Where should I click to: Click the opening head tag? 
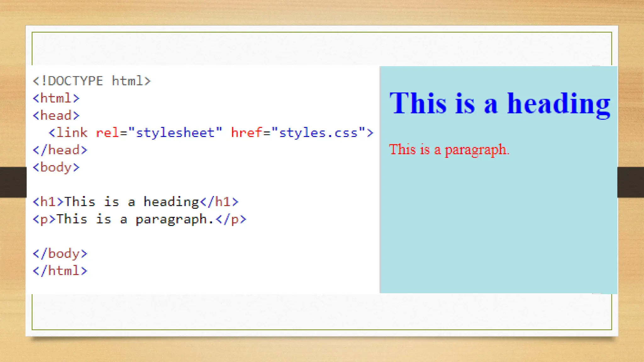click(56, 116)
